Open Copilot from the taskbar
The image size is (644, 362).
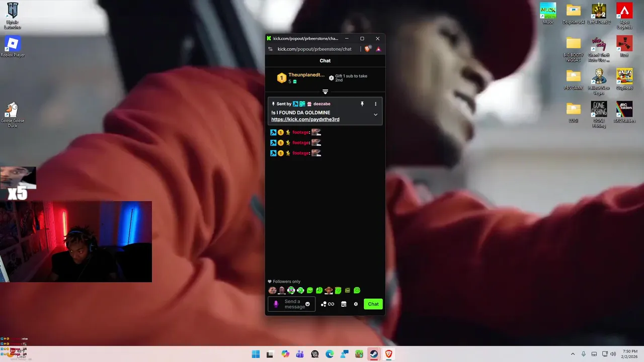[285, 354]
